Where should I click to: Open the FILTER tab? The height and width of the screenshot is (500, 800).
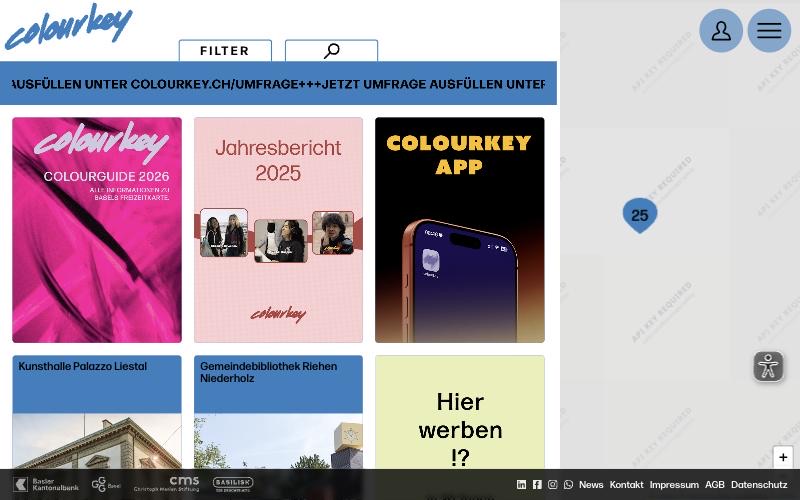pos(225,51)
